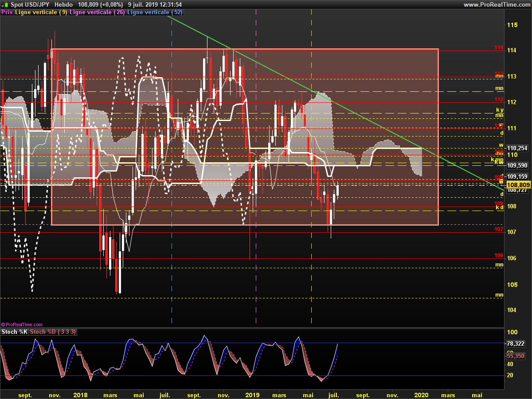Click the candlestick icon beside Spot USD/JPY

pyautogui.click(x=5, y=4)
